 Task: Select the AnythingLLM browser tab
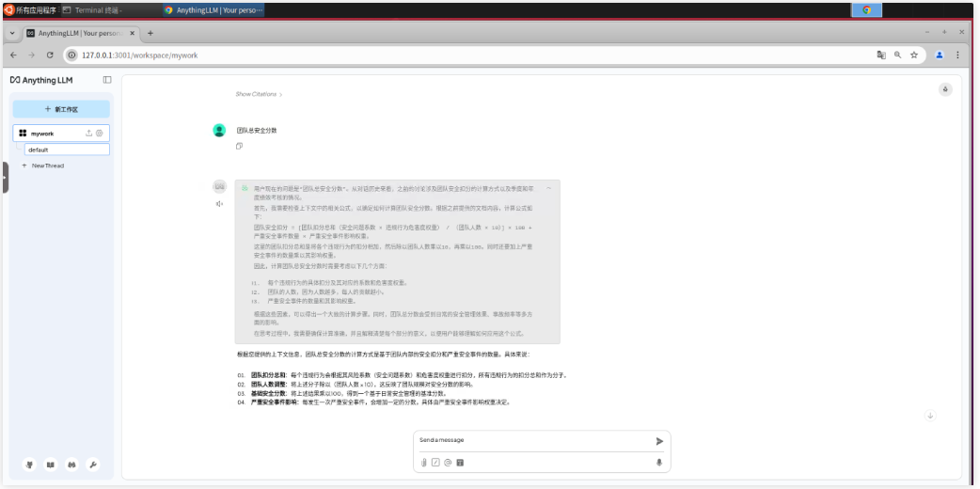point(80,33)
